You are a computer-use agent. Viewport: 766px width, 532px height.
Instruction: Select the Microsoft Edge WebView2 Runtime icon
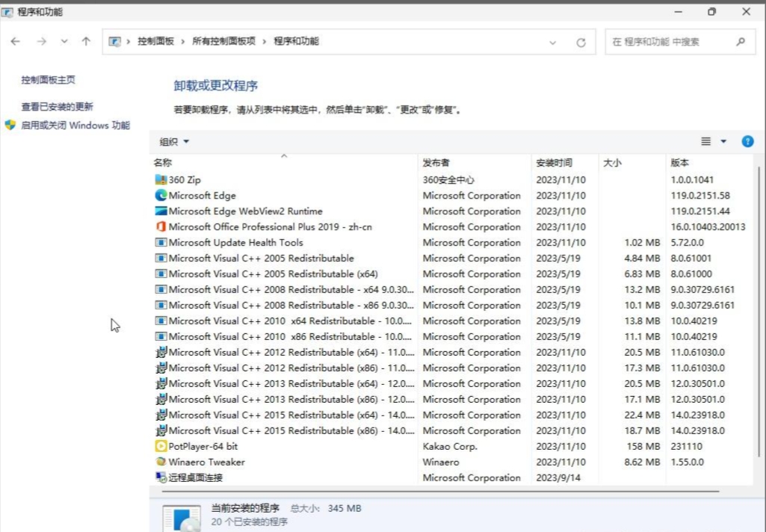161,211
